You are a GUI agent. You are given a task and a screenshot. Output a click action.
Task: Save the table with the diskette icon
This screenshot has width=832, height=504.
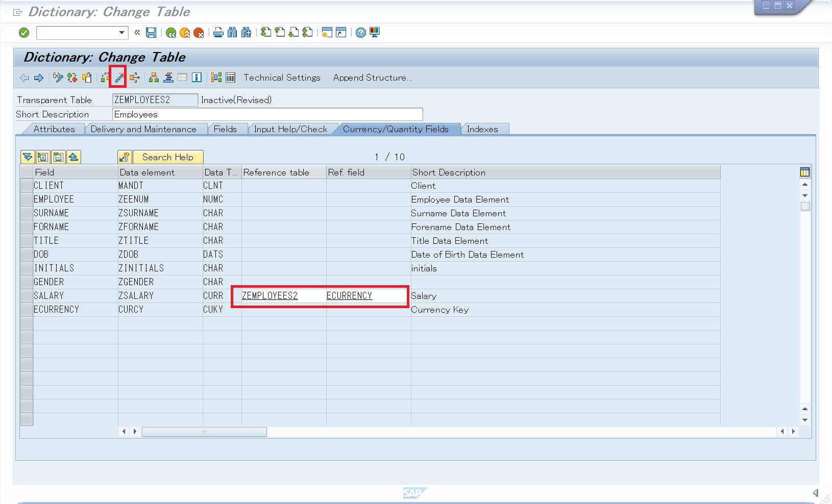pos(151,33)
